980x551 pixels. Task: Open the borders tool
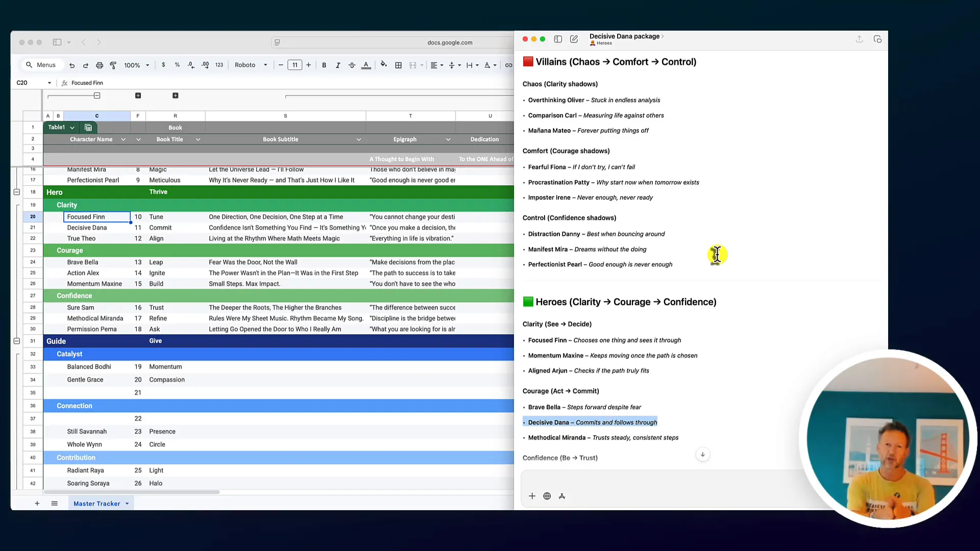coord(399,65)
